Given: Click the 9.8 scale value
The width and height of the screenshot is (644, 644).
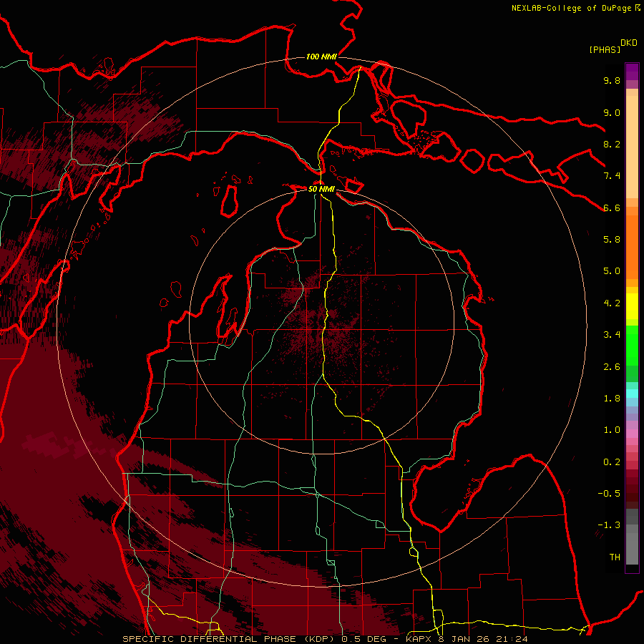Looking at the screenshot, I should click(612, 80).
